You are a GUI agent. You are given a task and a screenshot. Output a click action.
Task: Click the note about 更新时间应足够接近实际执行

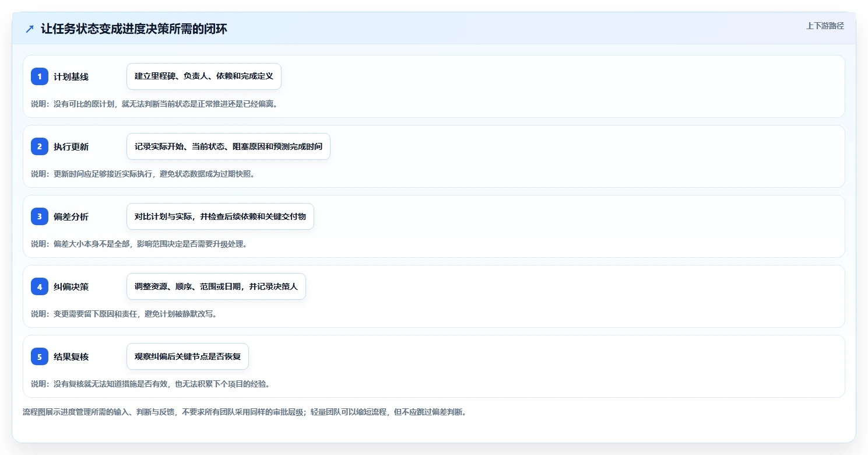143,174
